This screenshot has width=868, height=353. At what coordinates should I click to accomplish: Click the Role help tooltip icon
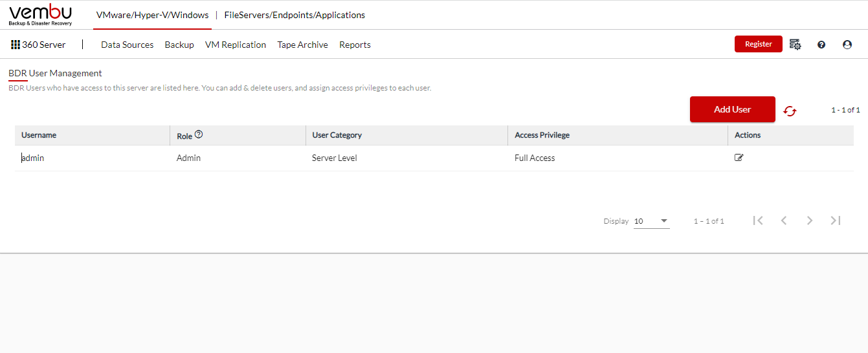(x=199, y=134)
